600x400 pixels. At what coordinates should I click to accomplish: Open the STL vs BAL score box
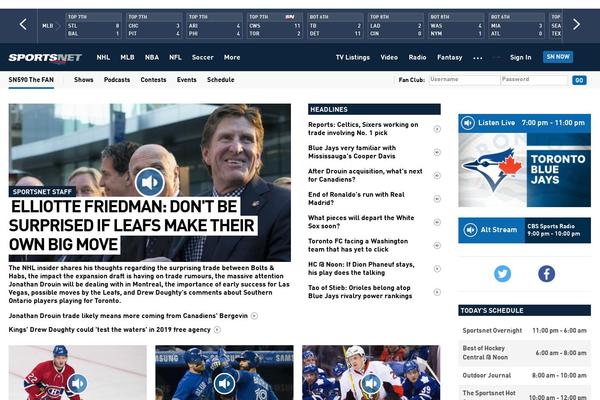[94, 26]
